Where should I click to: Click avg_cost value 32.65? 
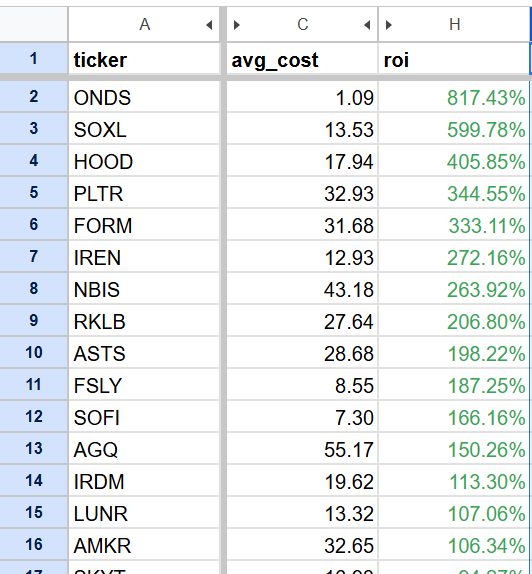302,544
